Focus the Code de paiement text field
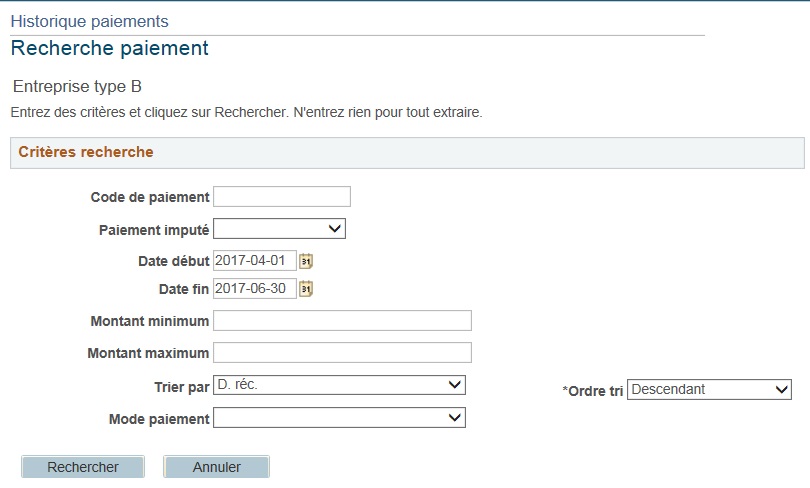Image resolution: width=810 pixels, height=488 pixels. pyautogui.click(x=282, y=197)
